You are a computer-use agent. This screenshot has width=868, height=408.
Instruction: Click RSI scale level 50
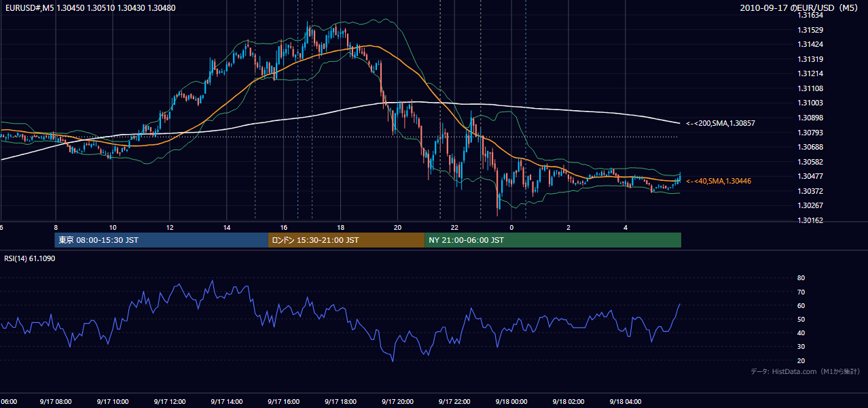pos(801,319)
